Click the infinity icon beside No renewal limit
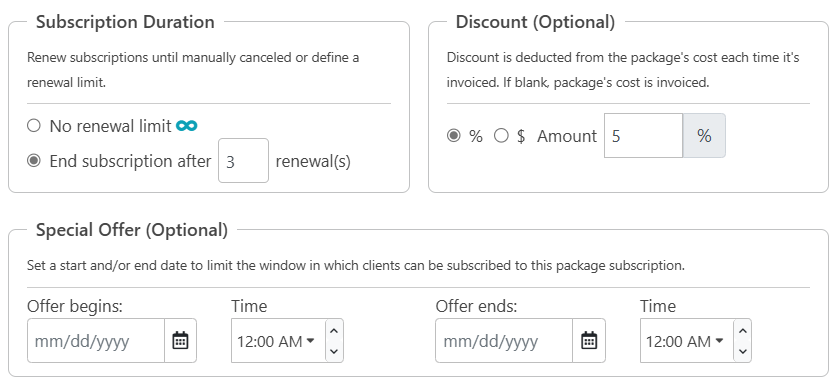Image resolution: width=834 pixels, height=385 pixels. point(187,126)
